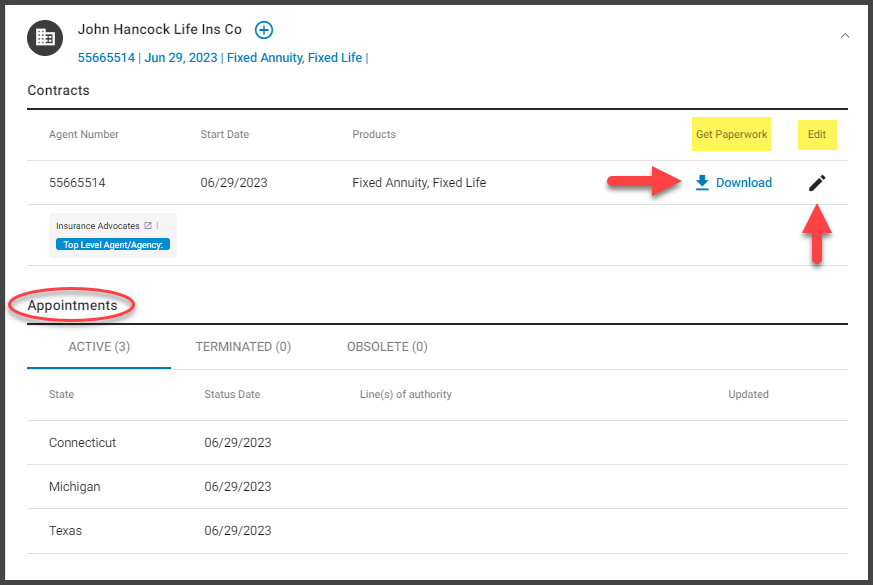This screenshot has height=585, width=873.
Task: Edit contract using the pencil icon
Action: [x=817, y=183]
